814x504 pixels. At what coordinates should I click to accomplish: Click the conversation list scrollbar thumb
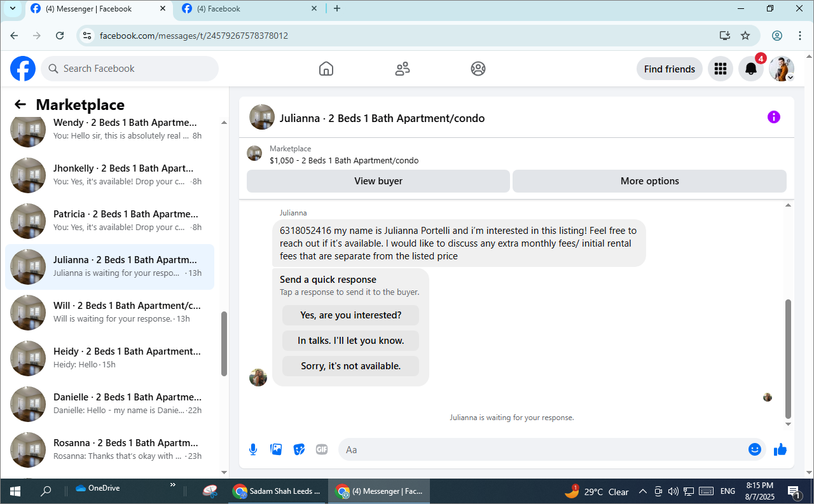coord(224,344)
